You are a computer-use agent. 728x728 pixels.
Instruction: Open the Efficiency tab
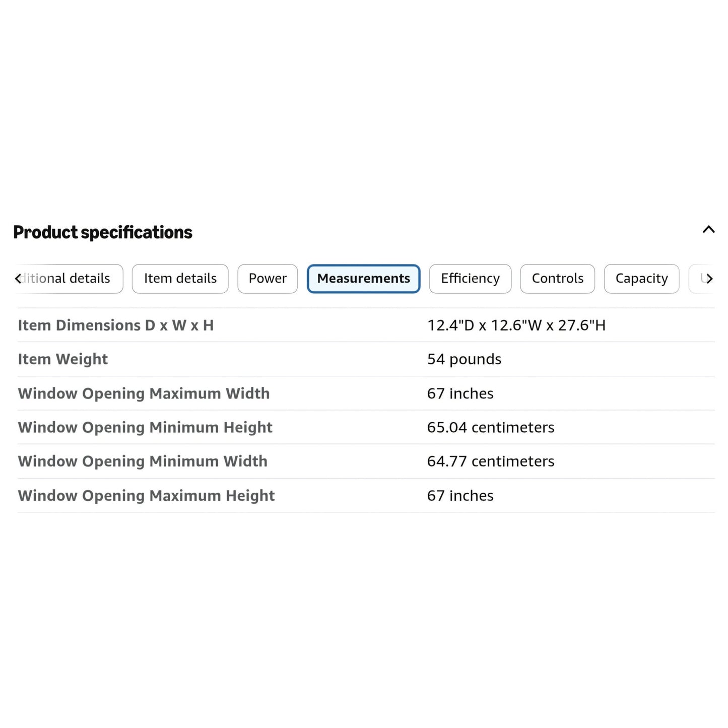click(470, 279)
